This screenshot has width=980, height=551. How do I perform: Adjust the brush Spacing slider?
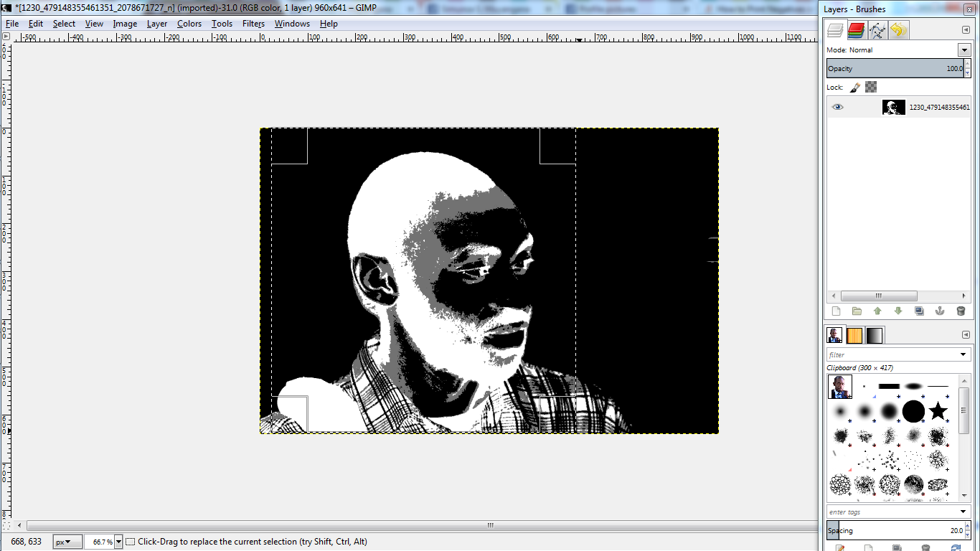click(895, 531)
